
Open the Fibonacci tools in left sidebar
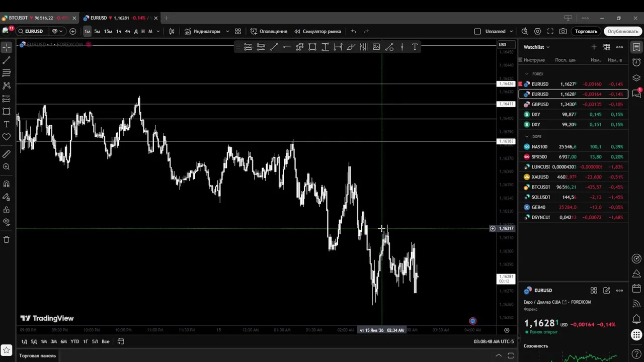7,73
